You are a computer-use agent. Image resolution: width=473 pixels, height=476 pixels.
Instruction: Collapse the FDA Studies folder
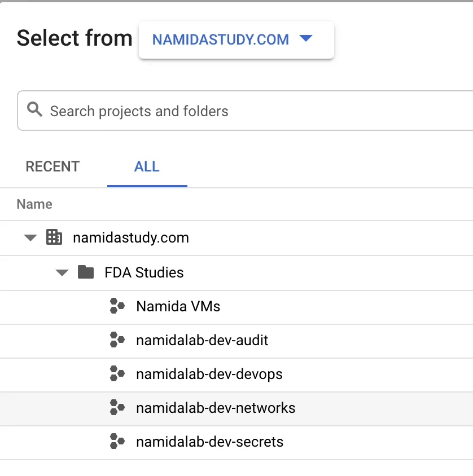(62, 273)
